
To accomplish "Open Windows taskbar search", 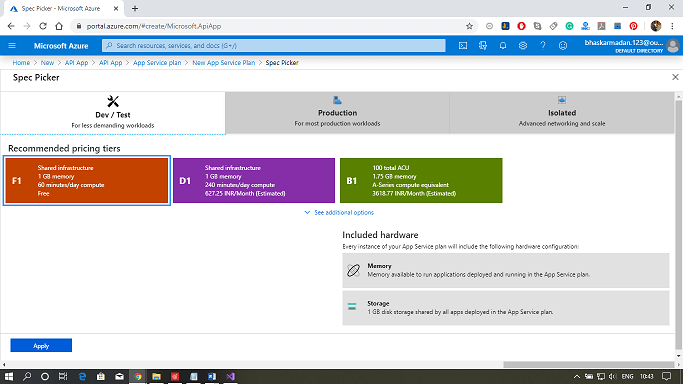I will pyautogui.click(x=27, y=377).
